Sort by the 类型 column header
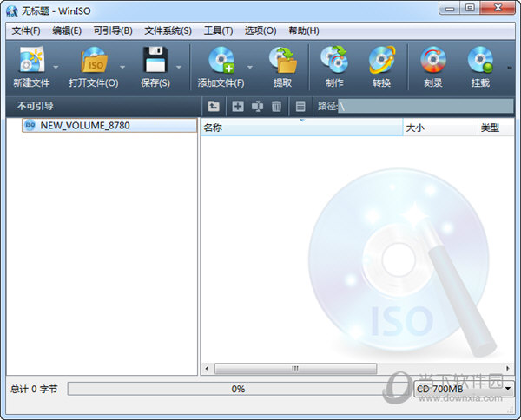Screen dimensions: 521x420 pos(497,128)
